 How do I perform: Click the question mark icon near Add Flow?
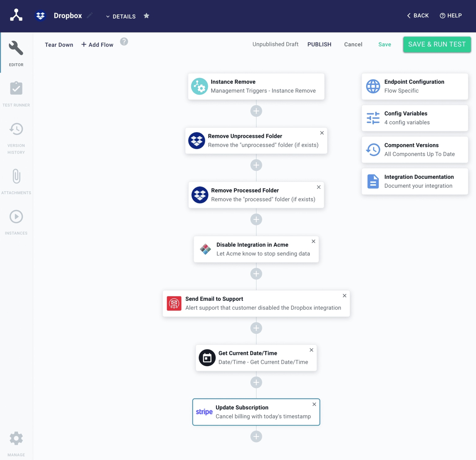[124, 42]
